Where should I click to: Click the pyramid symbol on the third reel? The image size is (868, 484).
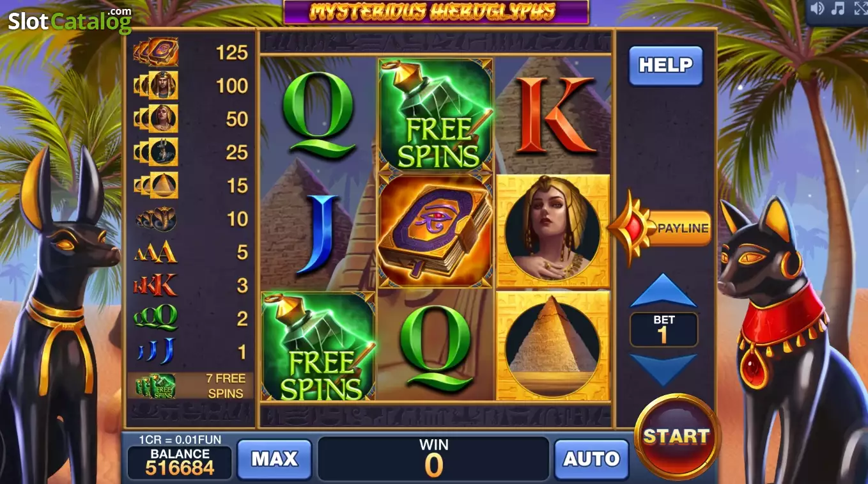click(x=553, y=346)
